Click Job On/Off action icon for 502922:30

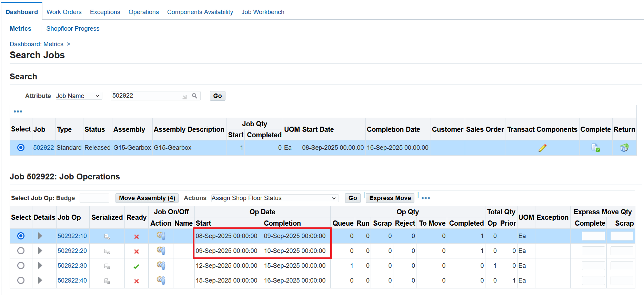[161, 266]
